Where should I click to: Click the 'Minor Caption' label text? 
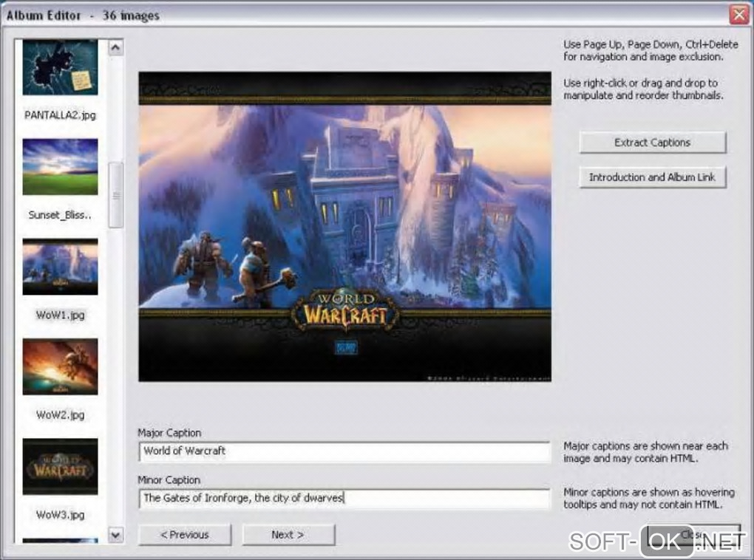click(169, 479)
